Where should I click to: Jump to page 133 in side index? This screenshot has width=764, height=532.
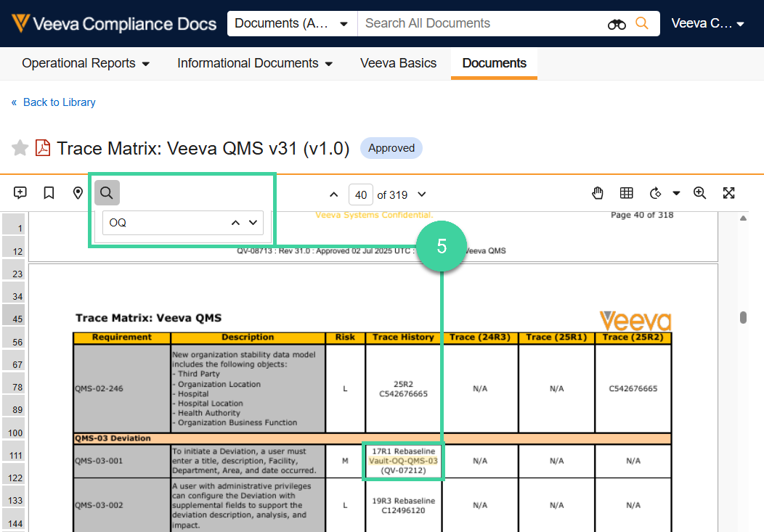[x=14, y=496]
